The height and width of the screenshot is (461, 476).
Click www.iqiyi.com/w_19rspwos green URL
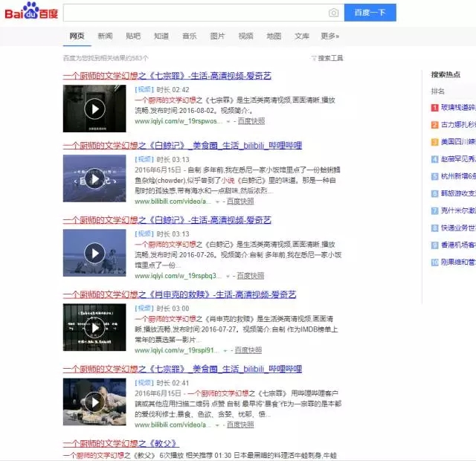[x=178, y=121]
